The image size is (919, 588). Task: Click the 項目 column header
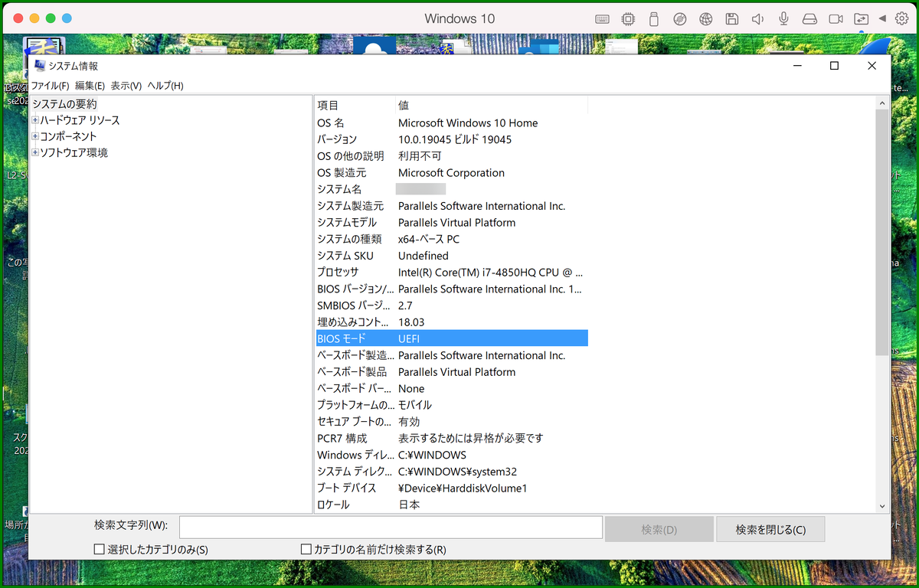355,105
